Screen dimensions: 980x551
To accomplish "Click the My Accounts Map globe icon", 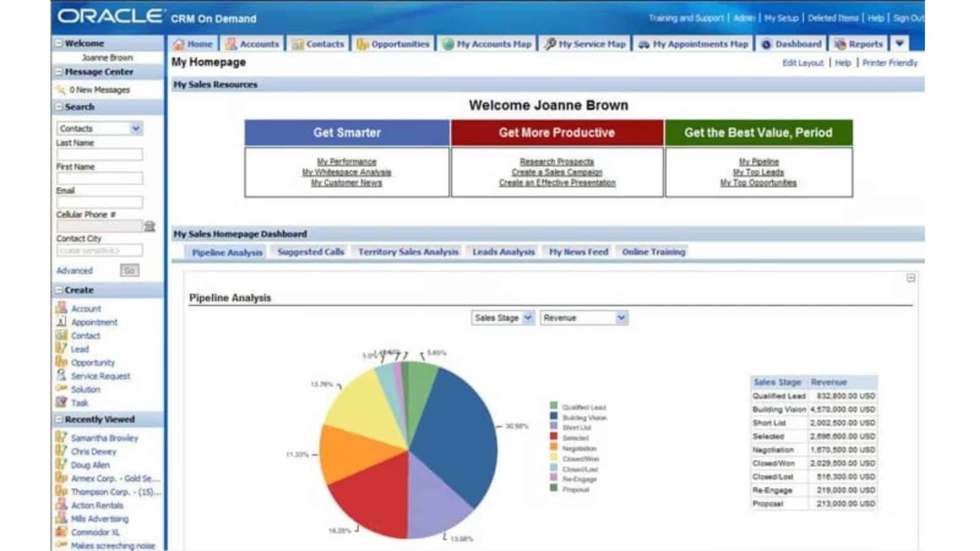I will tap(448, 44).
